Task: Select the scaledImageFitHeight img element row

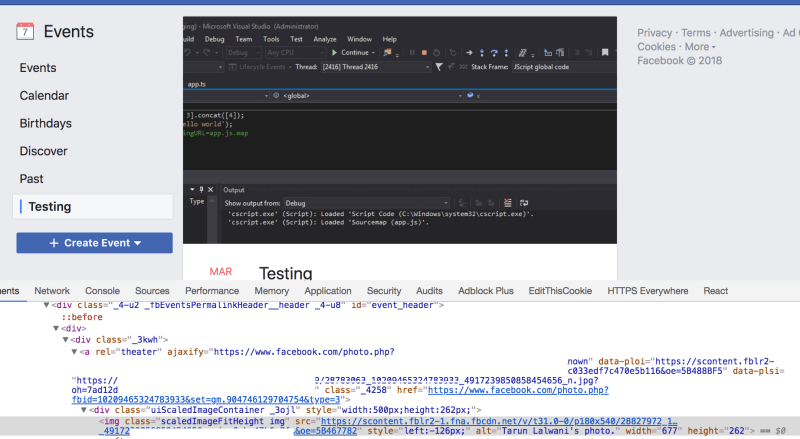Action: click(400, 426)
